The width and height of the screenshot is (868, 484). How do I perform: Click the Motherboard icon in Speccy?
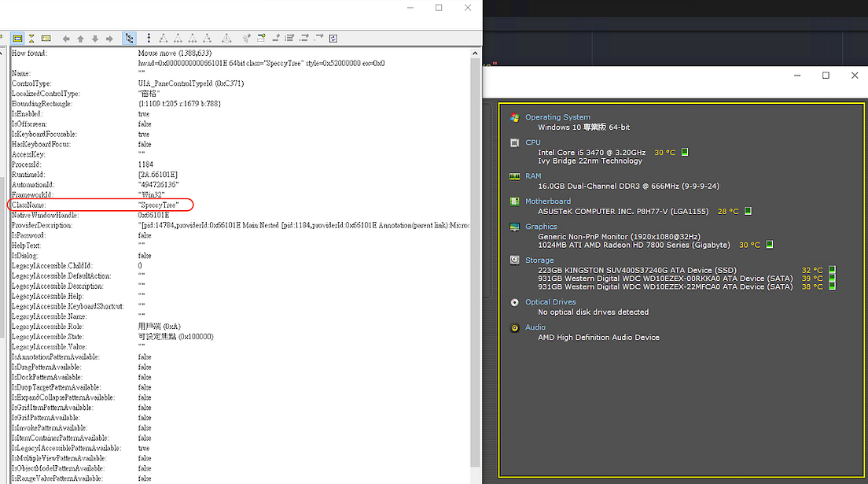coord(514,201)
